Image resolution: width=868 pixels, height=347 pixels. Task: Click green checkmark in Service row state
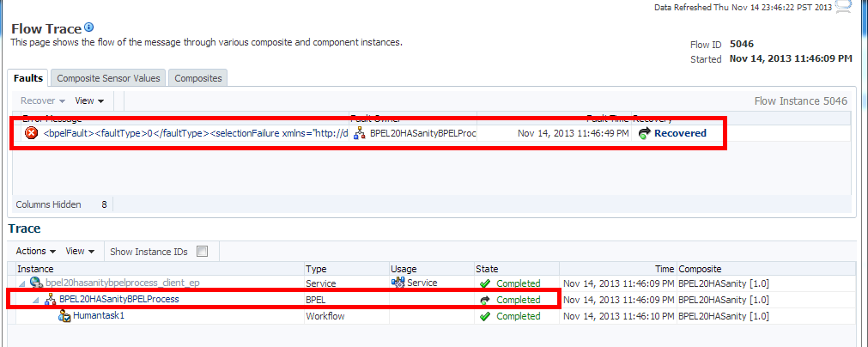click(x=485, y=283)
